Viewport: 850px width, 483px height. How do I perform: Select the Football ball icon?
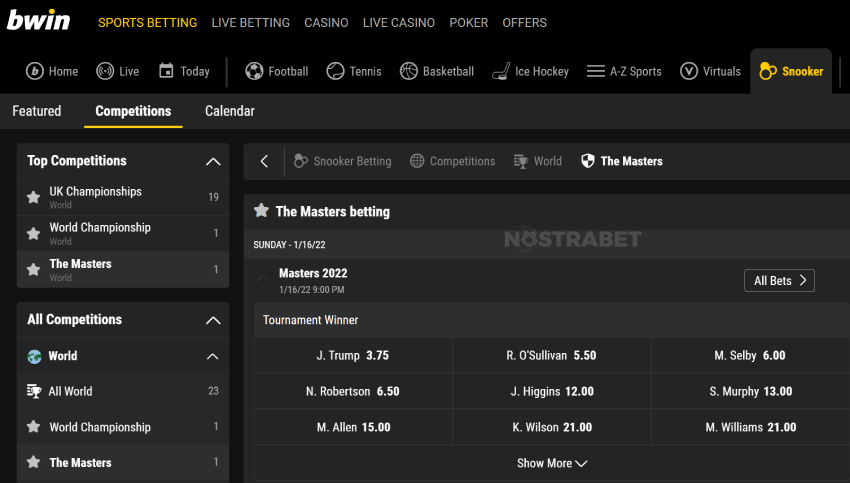coord(254,71)
